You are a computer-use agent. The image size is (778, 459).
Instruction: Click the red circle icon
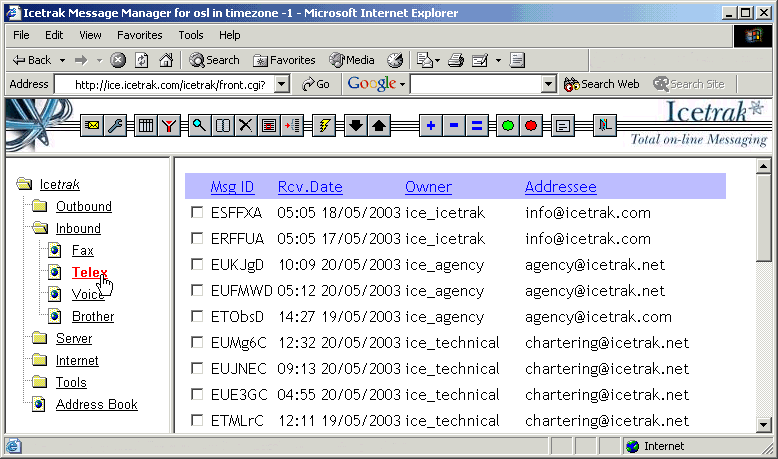531,126
